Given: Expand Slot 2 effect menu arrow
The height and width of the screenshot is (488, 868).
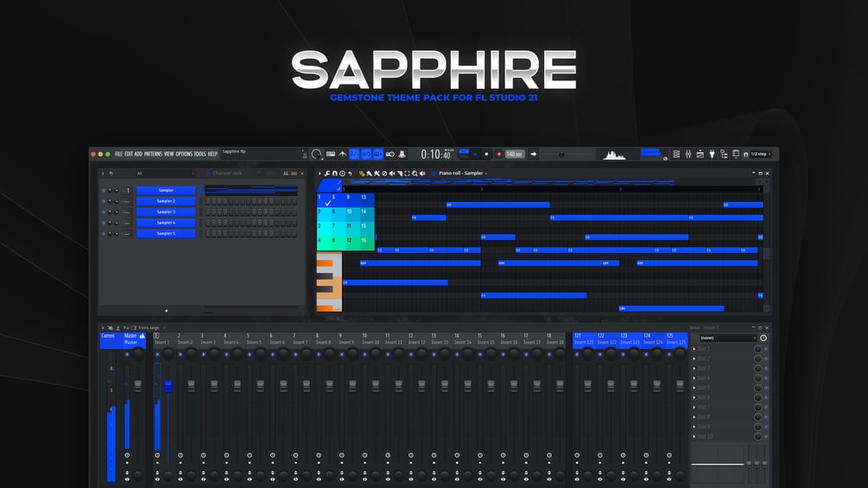Looking at the screenshot, I should coord(694,358).
